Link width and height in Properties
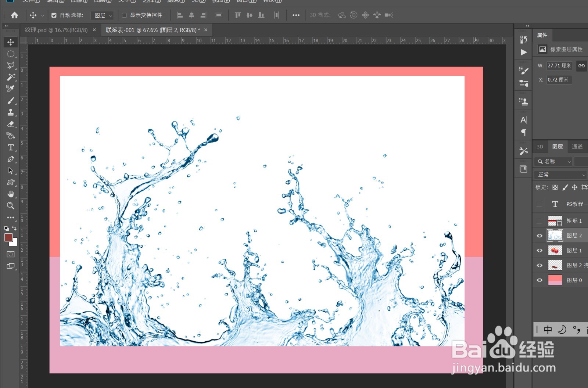 tap(581, 66)
